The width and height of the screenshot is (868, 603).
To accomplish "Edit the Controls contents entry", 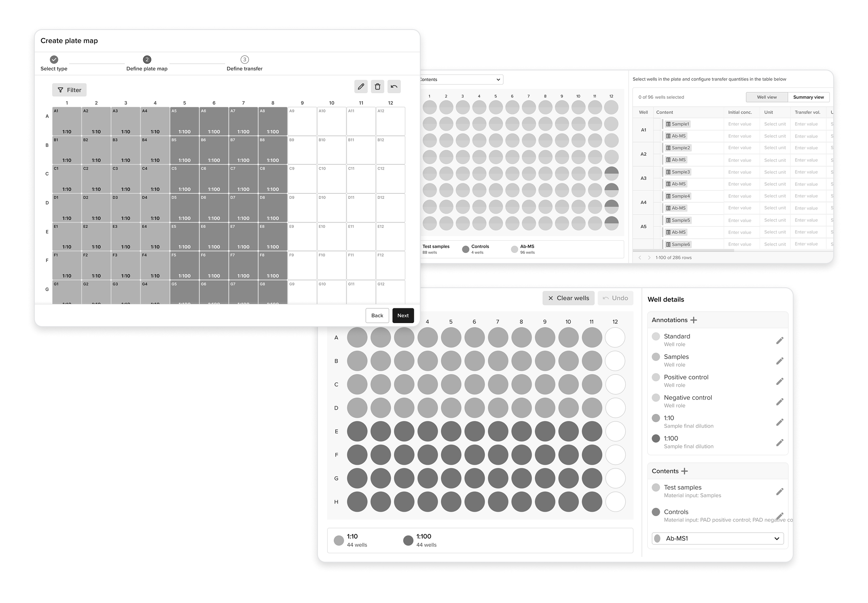I will (780, 516).
